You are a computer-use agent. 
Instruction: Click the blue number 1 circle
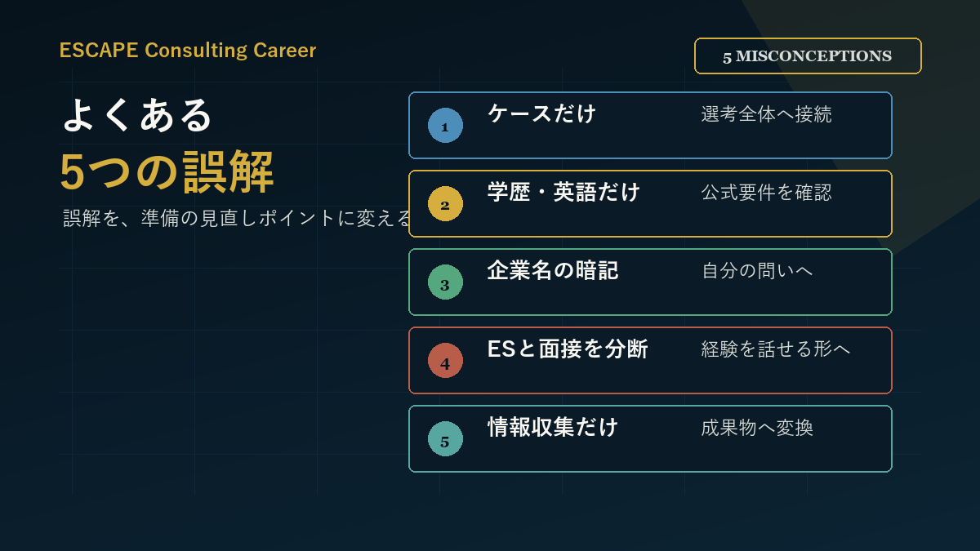pyautogui.click(x=445, y=126)
